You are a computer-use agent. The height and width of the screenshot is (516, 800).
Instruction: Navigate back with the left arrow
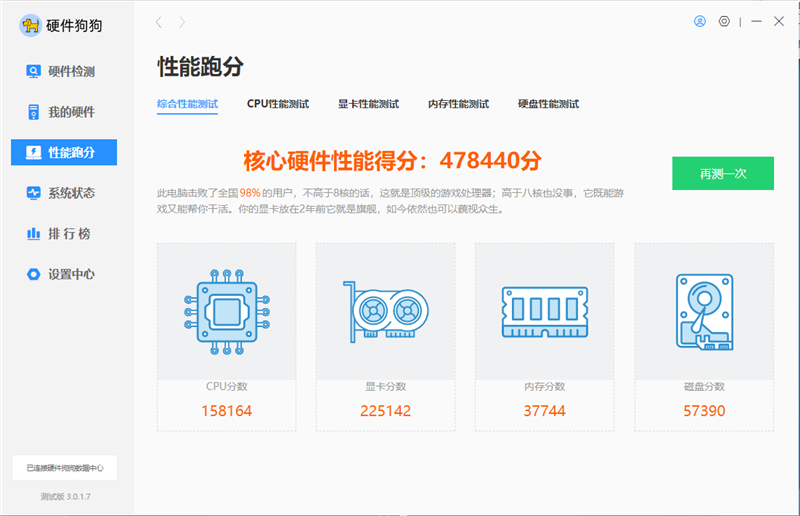tap(159, 22)
